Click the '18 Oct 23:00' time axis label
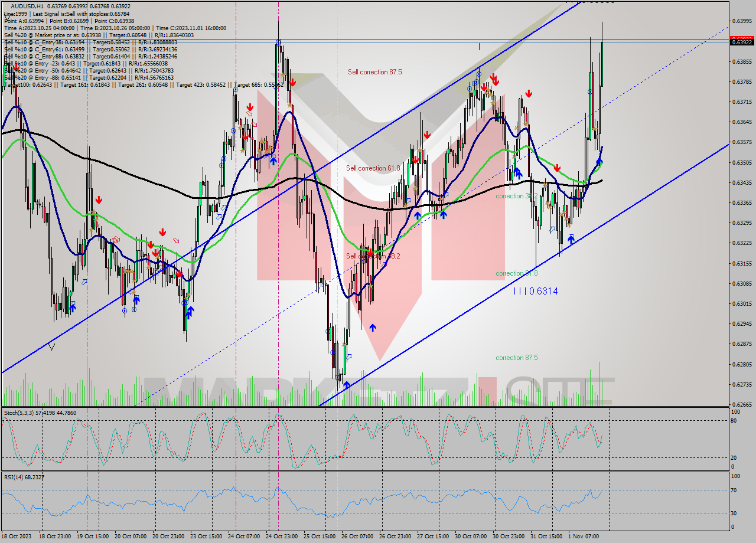 click(x=54, y=537)
